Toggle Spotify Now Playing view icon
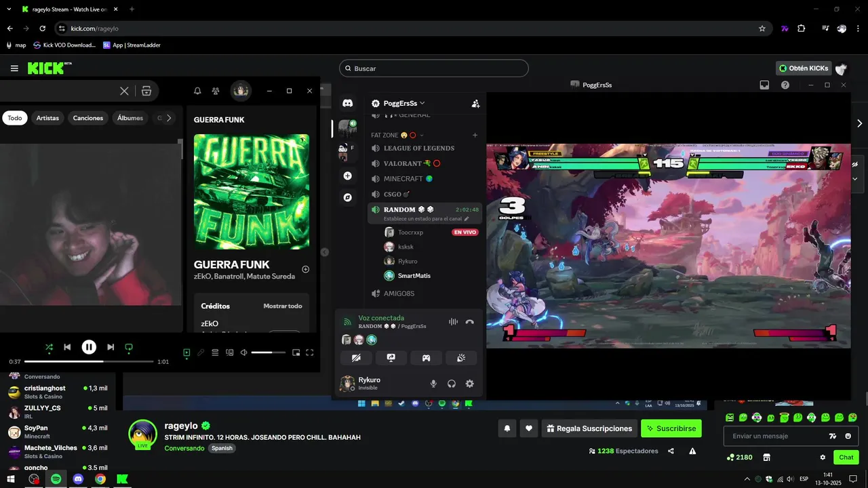Viewport: 868px width, 488px height. [186, 352]
